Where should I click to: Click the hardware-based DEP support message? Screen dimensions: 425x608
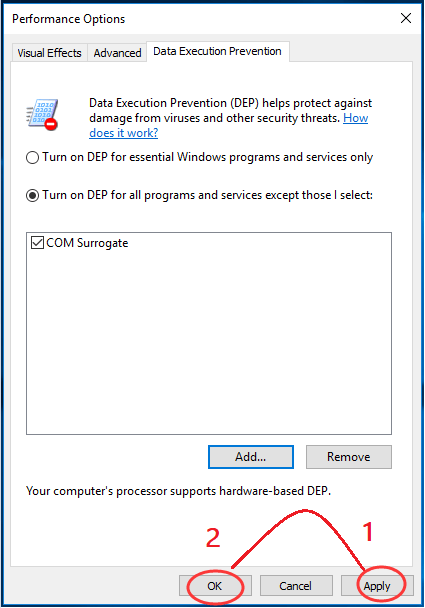(178, 491)
